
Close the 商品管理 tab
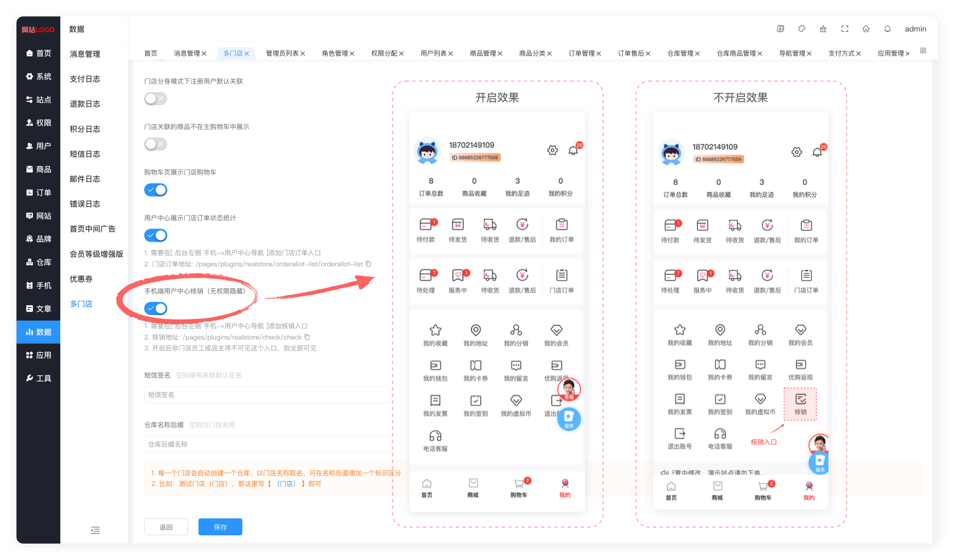(x=500, y=54)
